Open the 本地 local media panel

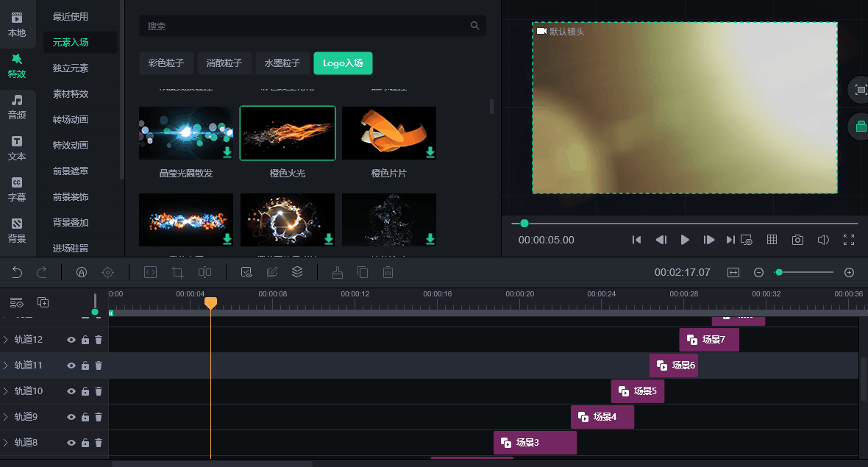pyautogui.click(x=17, y=25)
